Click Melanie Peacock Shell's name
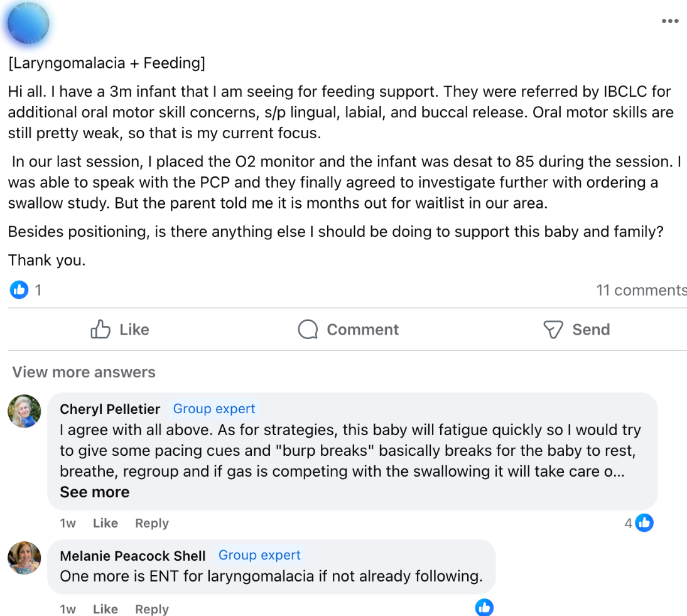This screenshot has width=687, height=616. [x=133, y=556]
